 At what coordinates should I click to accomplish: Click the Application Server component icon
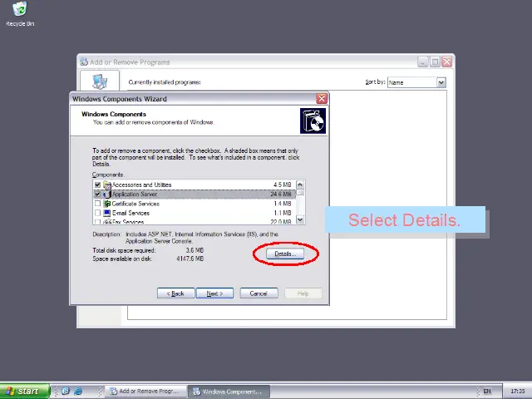point(107,195)
